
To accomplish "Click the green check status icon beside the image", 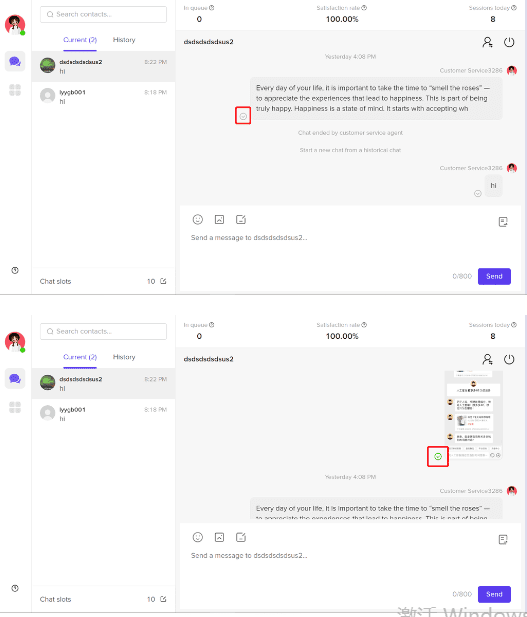I will [x=438, y=456].
